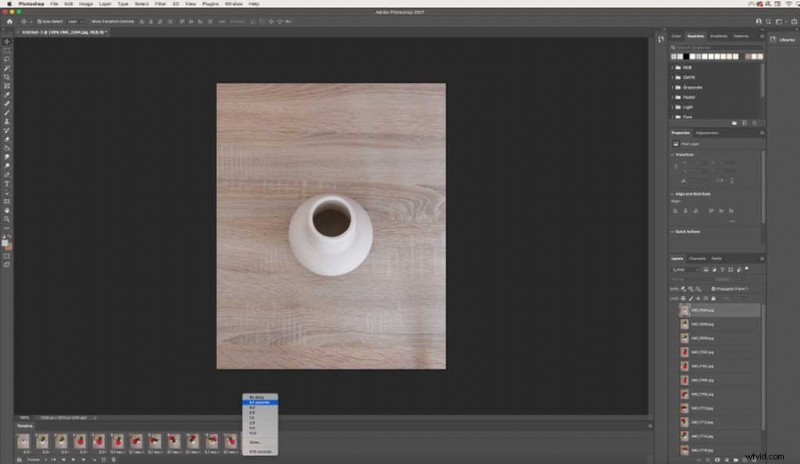Select the first frame thumbnail in Timeline
Image resolution: width=800 pixels, height=464 pixels.
pyautogui.click(x=23, y=441)
